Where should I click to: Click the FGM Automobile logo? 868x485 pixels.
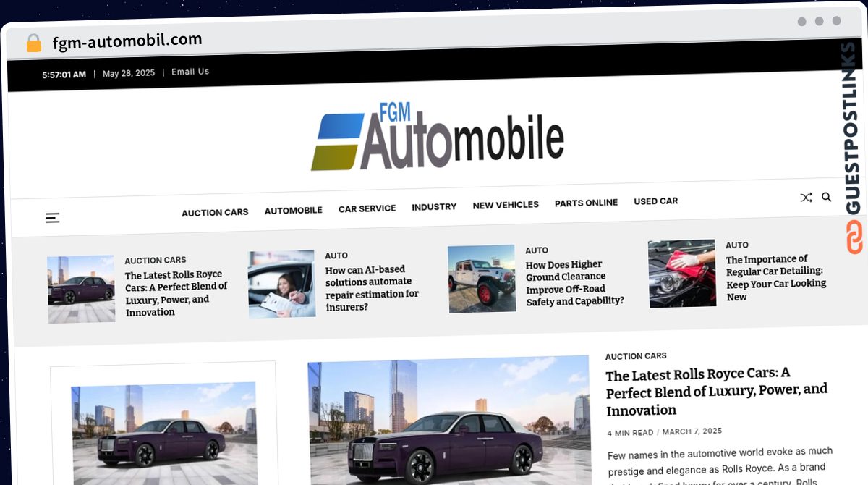438,136
